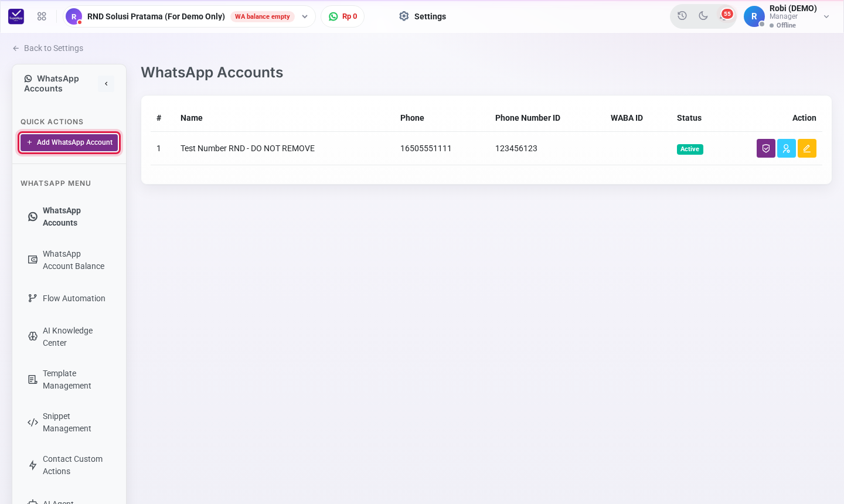This screenshot has height=504, width=844.
Task: Select Test Number RND - DO NOT REMOVE
Action: (x=247, y=148)
